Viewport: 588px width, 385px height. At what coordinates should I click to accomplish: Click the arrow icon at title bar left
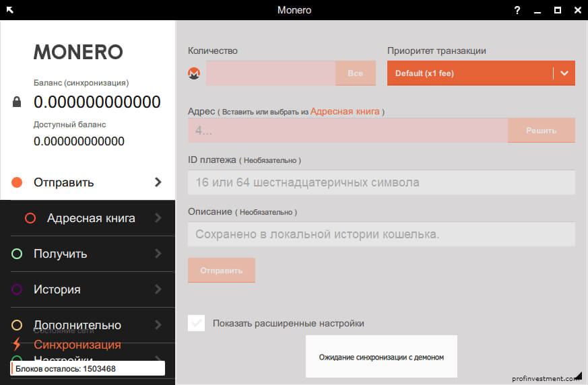point(9,9)
